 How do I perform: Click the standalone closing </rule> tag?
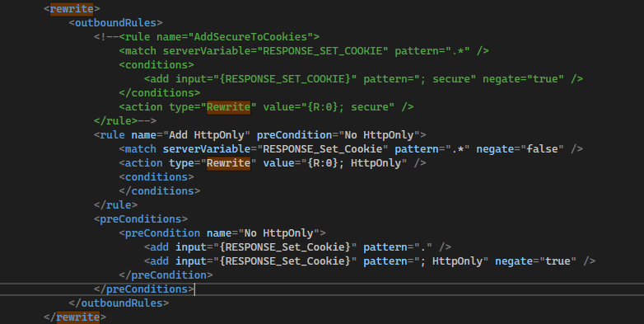(116, 204)
